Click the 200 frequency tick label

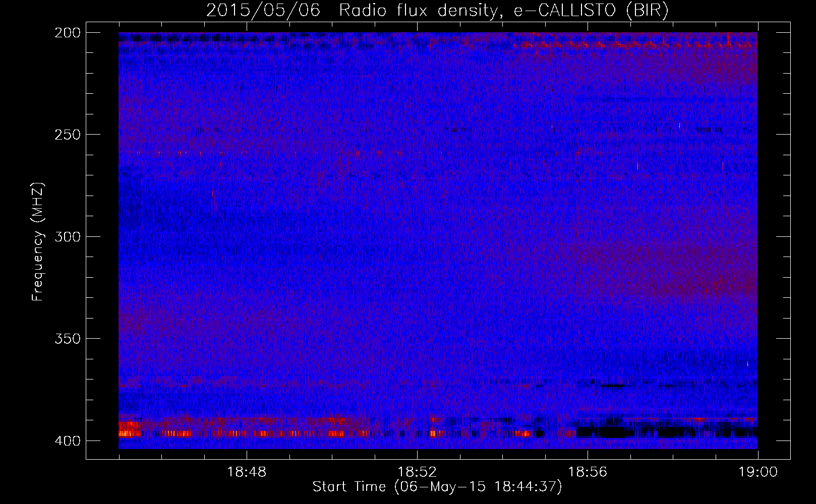pyautogui.click(x=67, y=33)
